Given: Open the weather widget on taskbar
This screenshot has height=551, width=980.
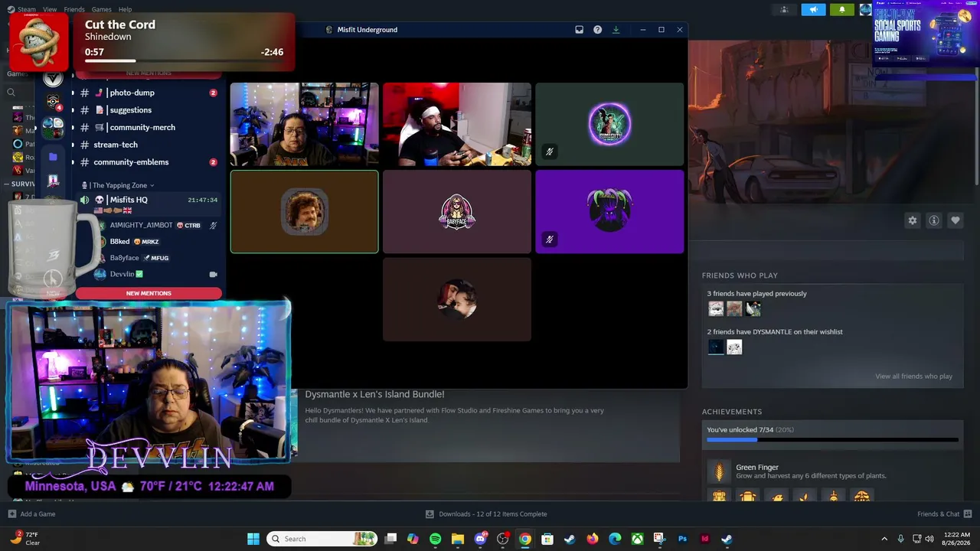Looking at the screenshot, I should (24, 539).
